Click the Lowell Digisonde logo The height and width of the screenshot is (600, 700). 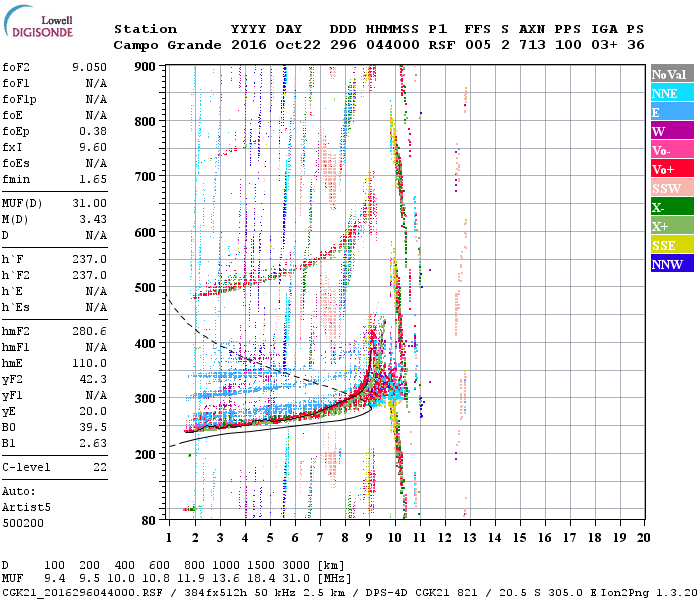[38, 22]
